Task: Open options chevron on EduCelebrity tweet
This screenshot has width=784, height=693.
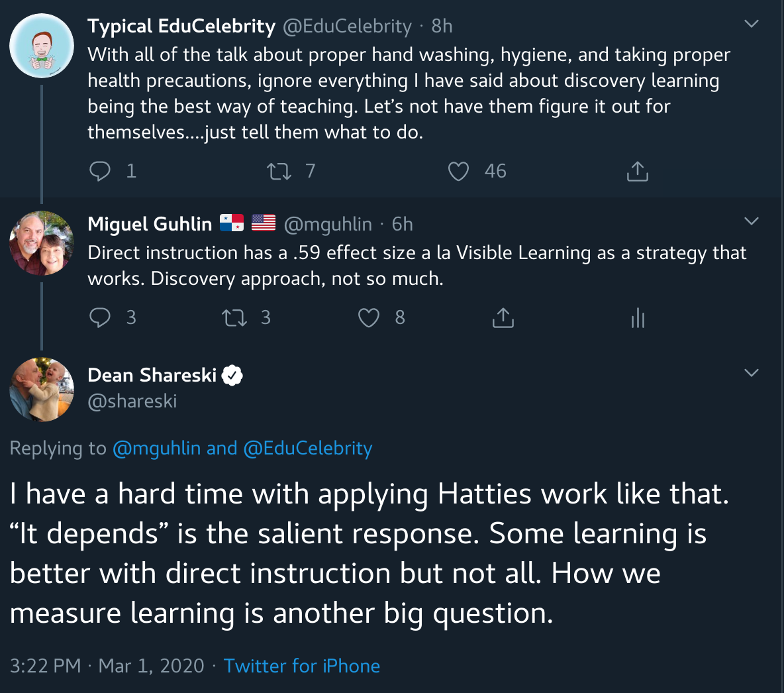Action: (x=752, y=25)
